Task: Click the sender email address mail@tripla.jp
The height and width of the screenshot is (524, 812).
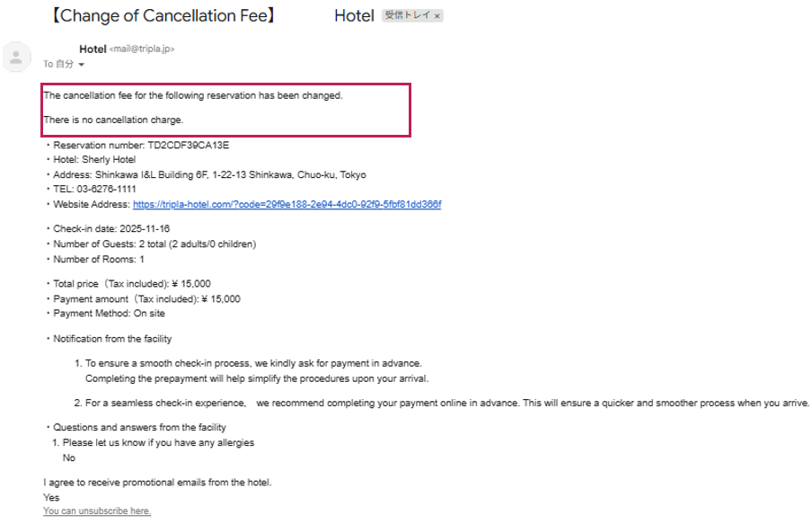Action: tap(142, 49)
